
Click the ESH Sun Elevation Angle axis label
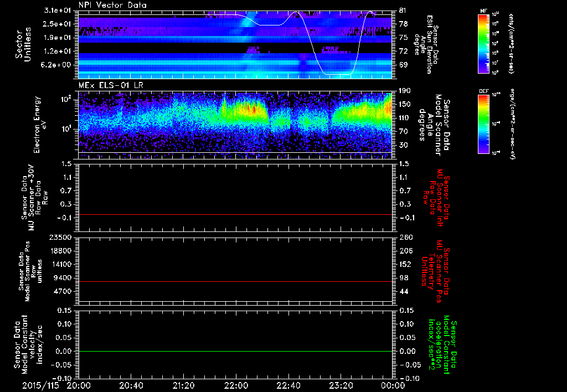(x=427, y=44)
